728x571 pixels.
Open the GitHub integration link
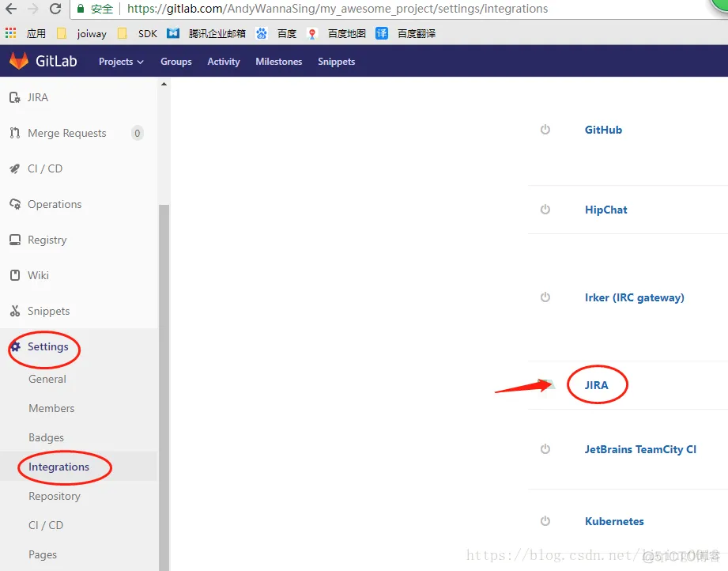coord(603,130)
